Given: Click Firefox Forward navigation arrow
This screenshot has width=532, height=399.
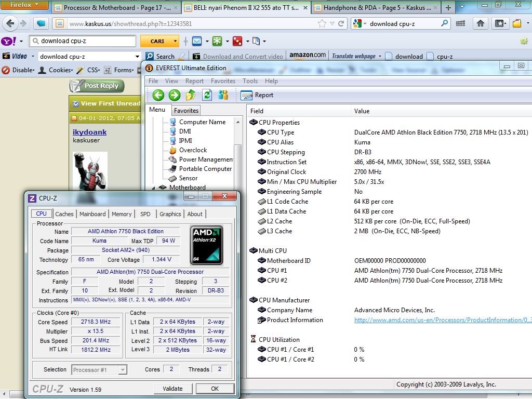Looking at the screenshot, I should tap(23, 23).
